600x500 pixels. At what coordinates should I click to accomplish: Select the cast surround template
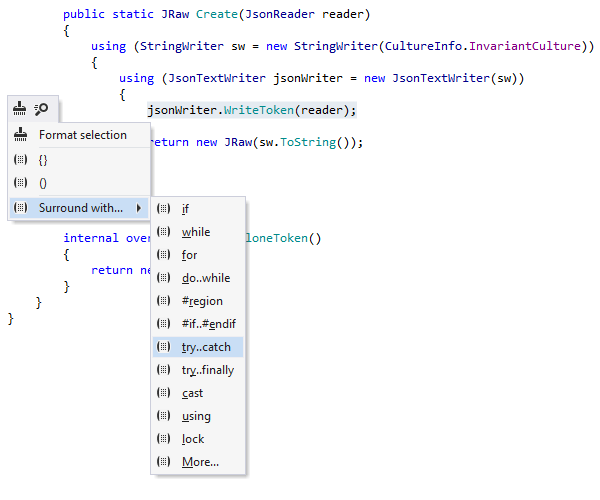point(192,393)
